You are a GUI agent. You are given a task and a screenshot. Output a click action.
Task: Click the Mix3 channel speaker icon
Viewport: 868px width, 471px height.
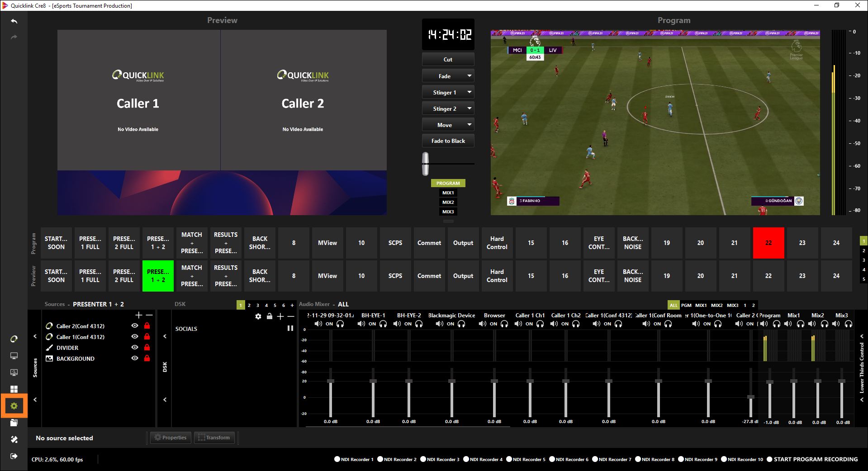pyautogui.click(x=836, y=324)
